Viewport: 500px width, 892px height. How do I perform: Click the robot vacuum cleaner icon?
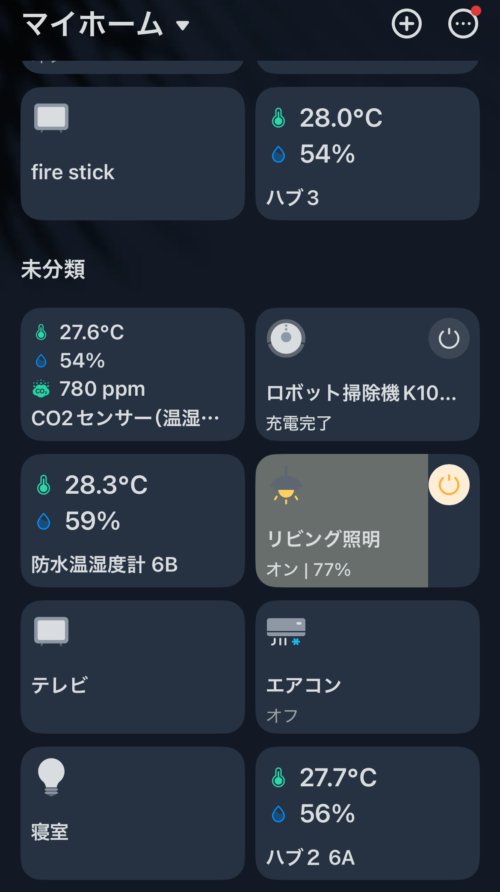(x=286, y=338)
